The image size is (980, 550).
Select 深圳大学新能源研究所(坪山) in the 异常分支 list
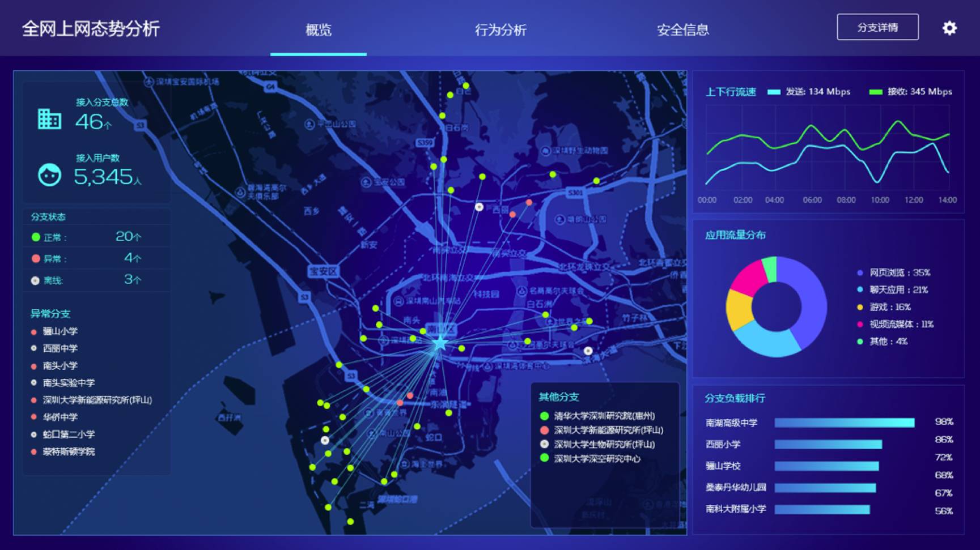pos(97,400)
